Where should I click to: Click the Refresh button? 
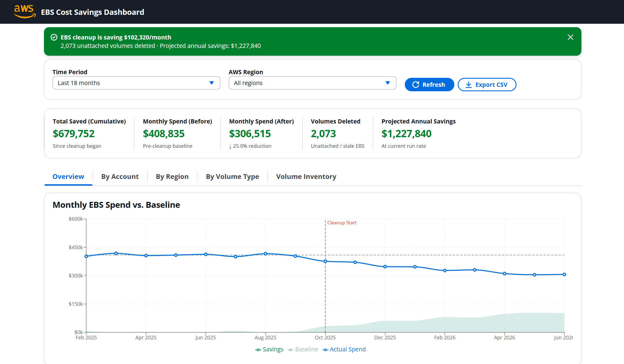429,85
